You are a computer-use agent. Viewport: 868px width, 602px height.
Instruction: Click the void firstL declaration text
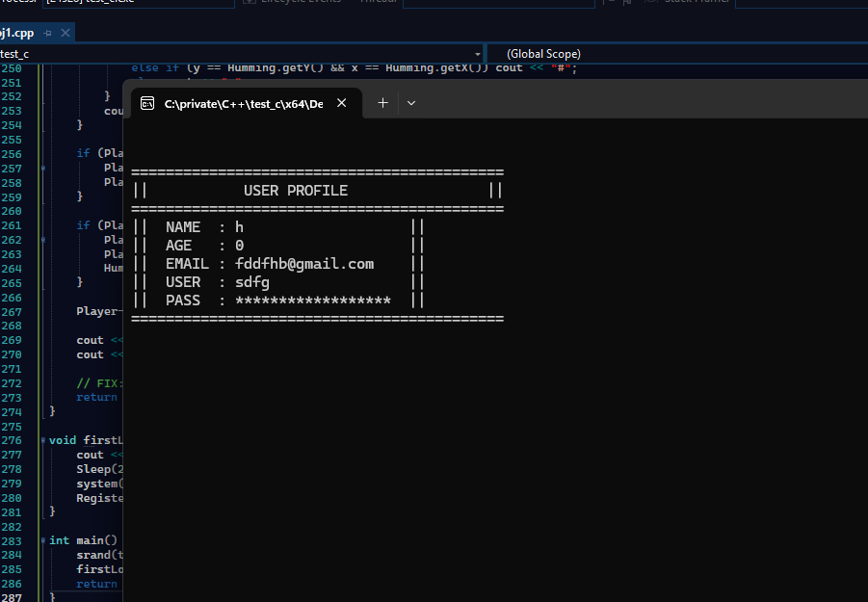point(86,440)
